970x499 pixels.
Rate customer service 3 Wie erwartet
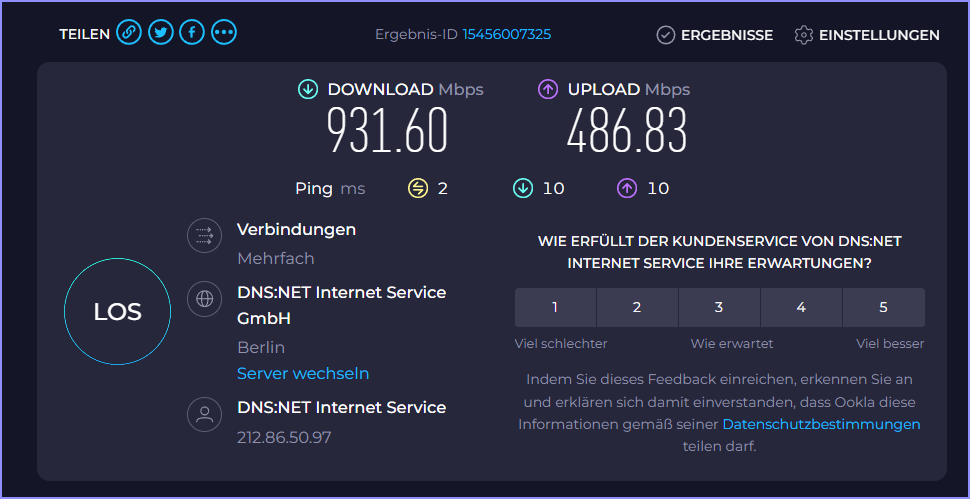pos(719,307)
